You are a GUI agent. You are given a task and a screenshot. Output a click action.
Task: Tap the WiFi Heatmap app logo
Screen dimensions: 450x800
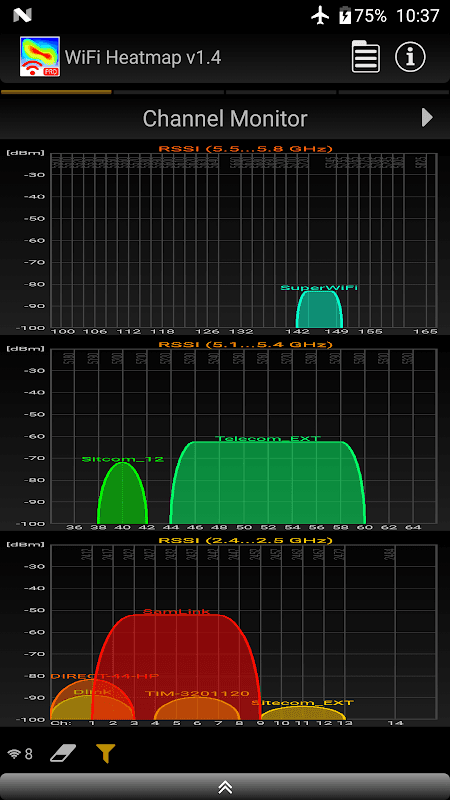[x=40, y=57]
